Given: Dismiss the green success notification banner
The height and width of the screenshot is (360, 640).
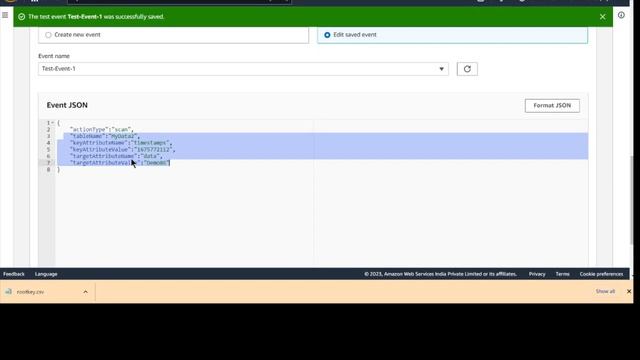Looking at the screenshot, I should point(602,17).
